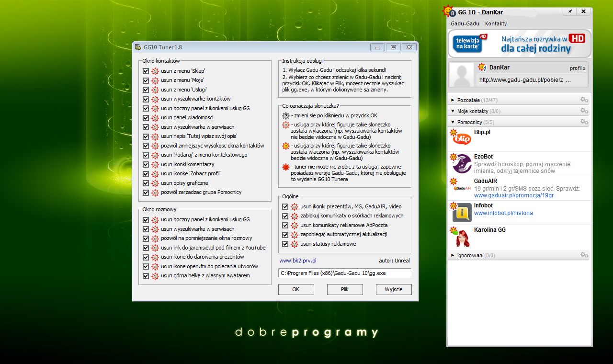Open www.infobot.pl/historia link
Image resolution: width=613 pixels, height=364 pixels.
pyautogui.click(x=503, y=213)
